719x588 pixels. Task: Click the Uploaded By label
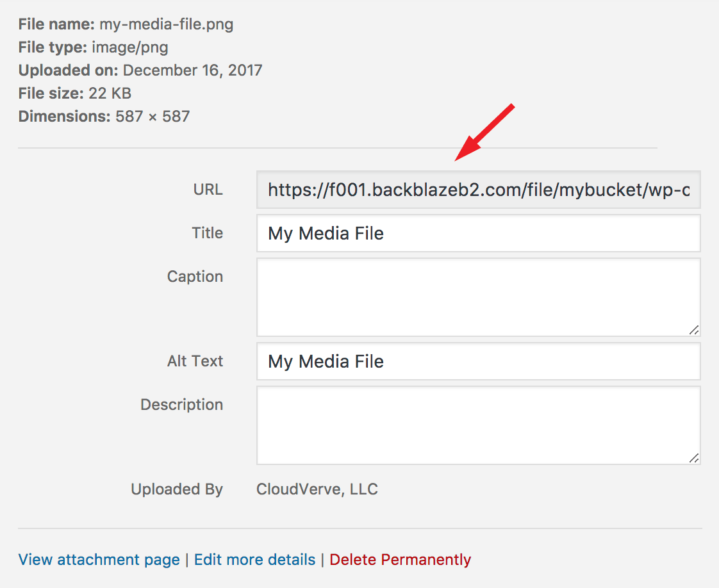coord(176,489)
